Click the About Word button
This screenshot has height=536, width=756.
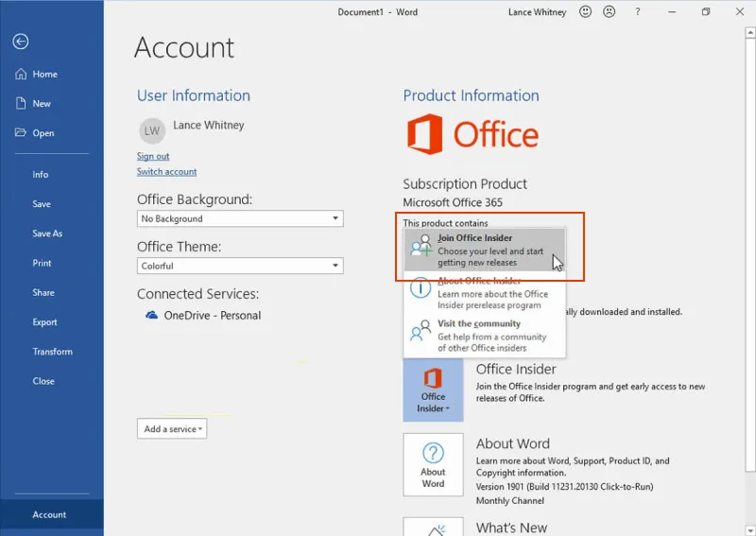coord(433,464)
